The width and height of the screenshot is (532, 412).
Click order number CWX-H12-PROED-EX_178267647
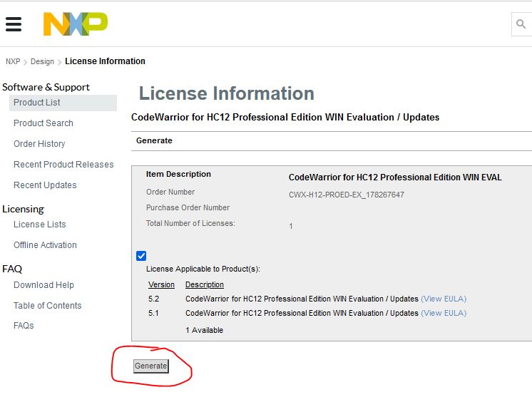click(347, 195)
